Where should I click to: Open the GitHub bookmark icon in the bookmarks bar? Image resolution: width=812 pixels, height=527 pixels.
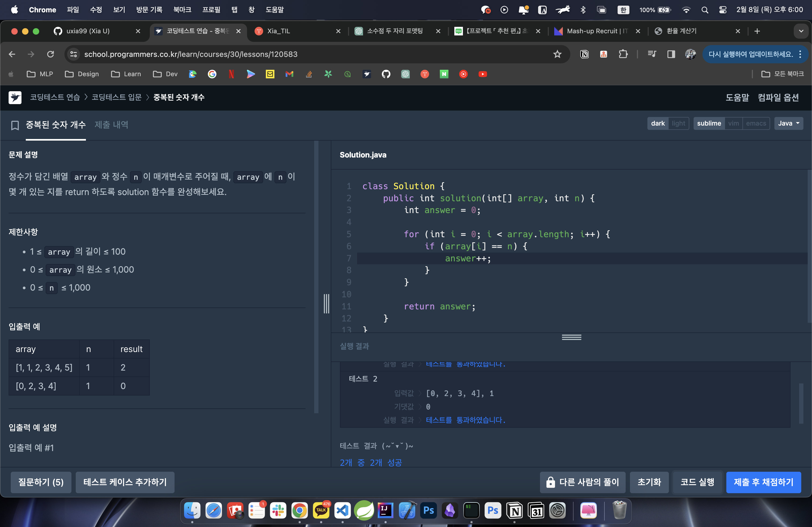(386, 74)
